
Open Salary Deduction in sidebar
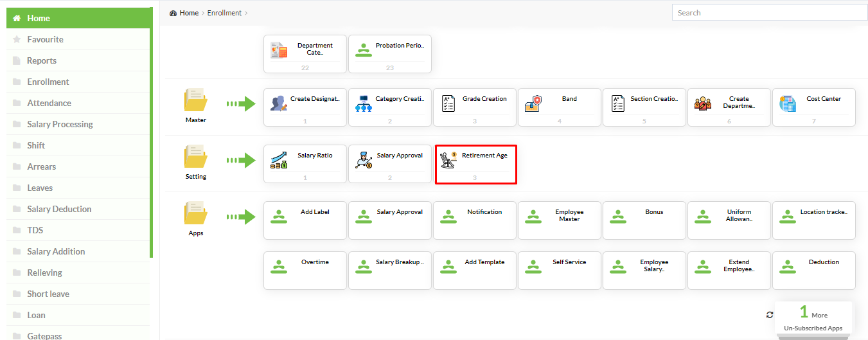(78, 209)
